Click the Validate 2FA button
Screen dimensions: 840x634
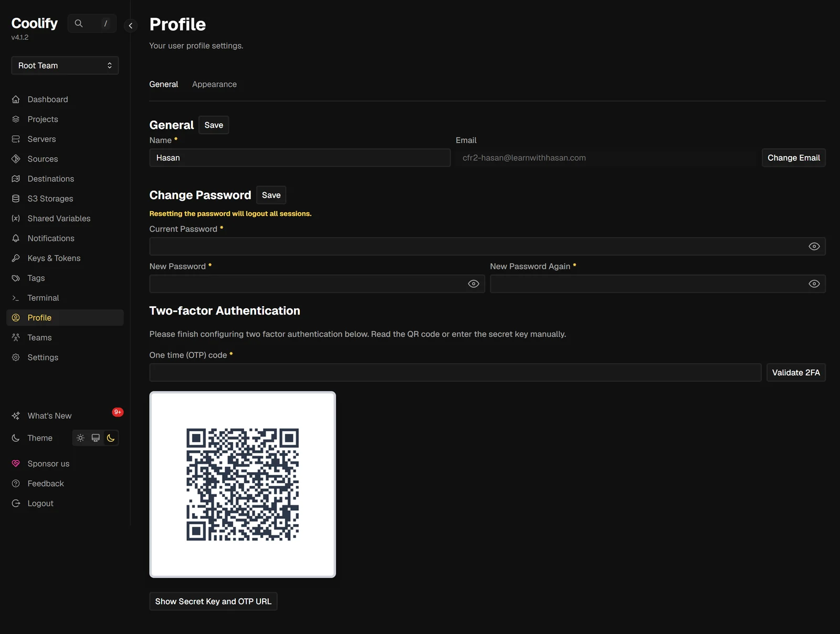pyautogui.click(x=796, y=372)
